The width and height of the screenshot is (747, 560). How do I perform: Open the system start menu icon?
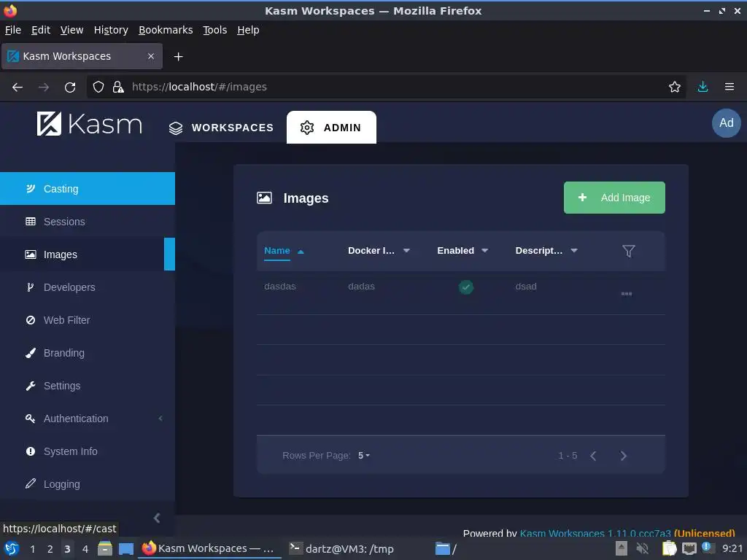point(12,548)
